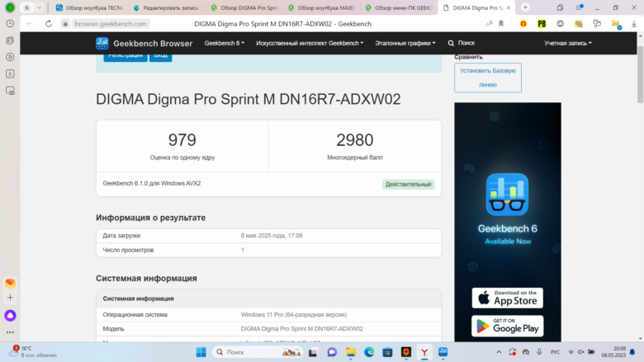Click Установить Базовую линию button

click(488, 78)
